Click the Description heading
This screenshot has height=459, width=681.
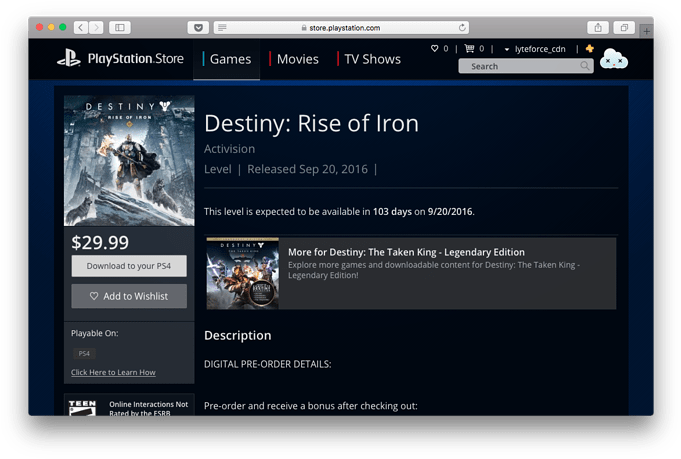click(x=238, y=335)
